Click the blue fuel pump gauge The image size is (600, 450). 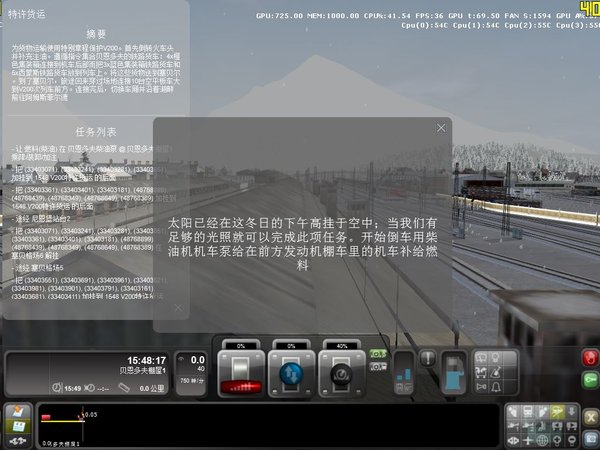(454, 373)
